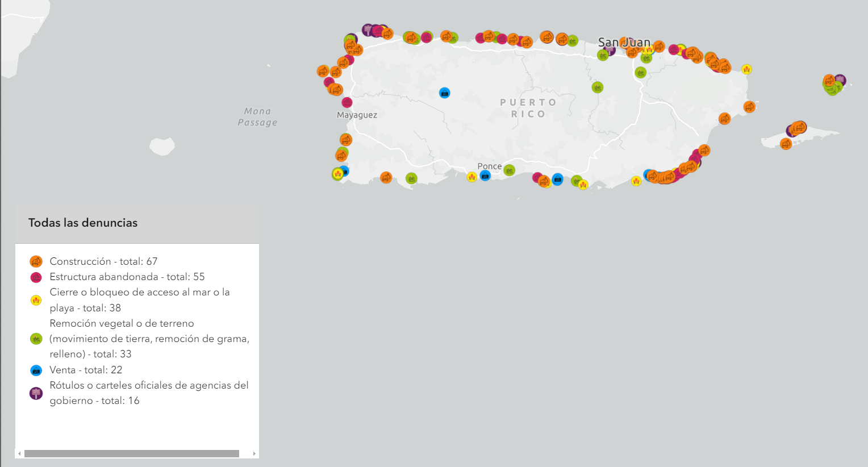Click the Construcción orange legend icon
The width and height of the screenshot is (868, 467).
[36, 261]
